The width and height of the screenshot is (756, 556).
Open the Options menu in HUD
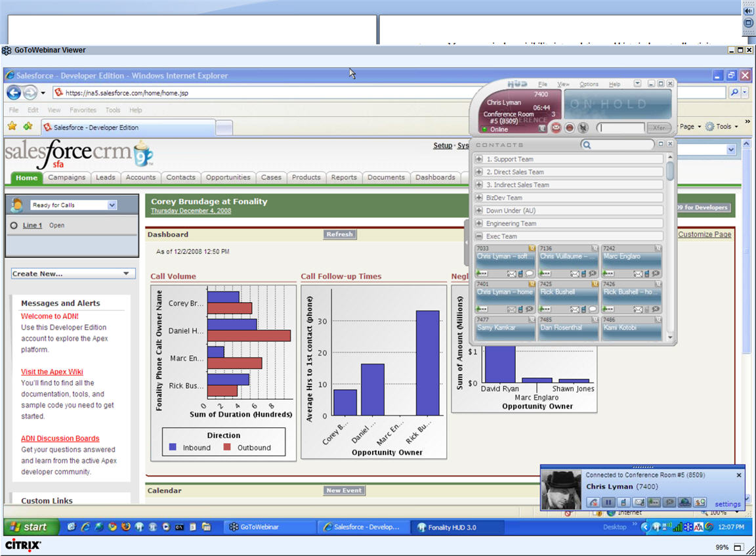click(x=589, y=85)
